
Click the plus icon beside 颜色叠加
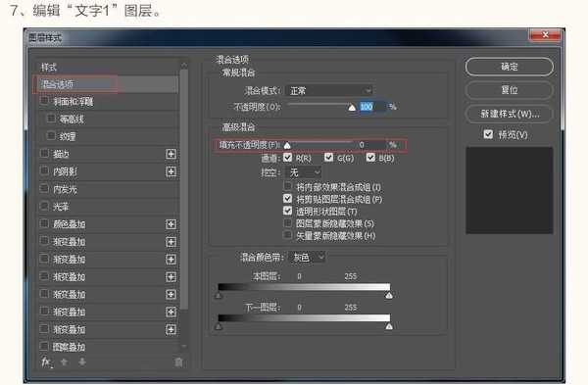(171, 224)
